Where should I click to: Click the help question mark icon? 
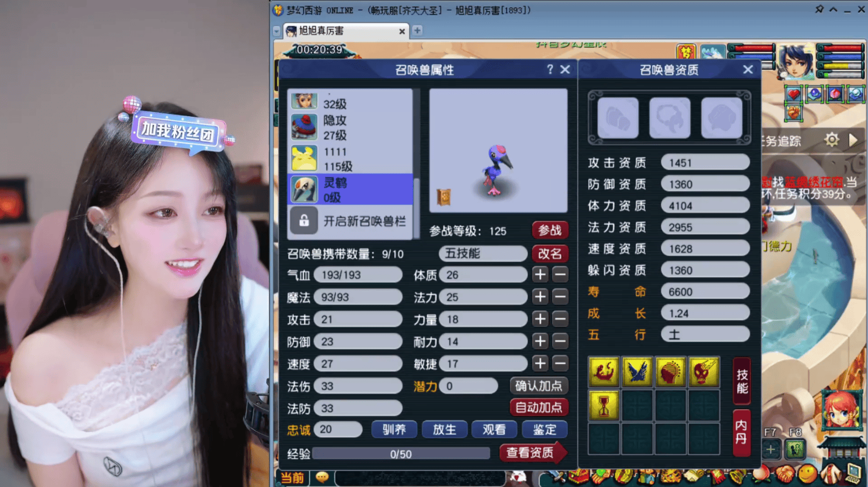(x=550, y=69)
